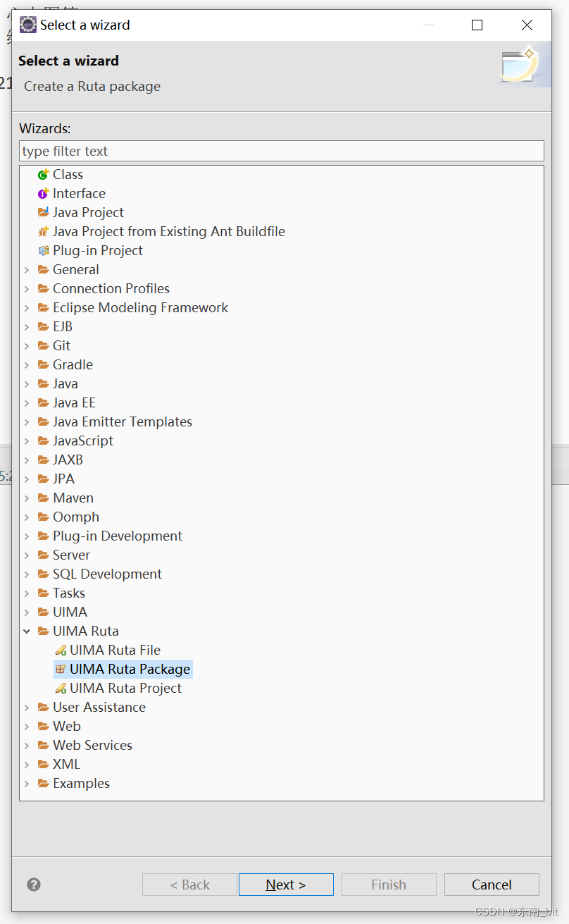
Task: Click the Oomph folder icon
Action: click(x=43, y=517)
